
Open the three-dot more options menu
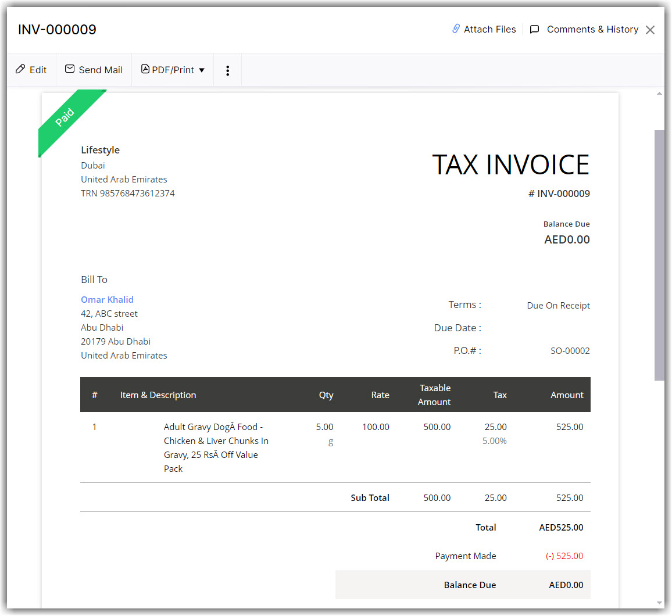pos(227,70)
